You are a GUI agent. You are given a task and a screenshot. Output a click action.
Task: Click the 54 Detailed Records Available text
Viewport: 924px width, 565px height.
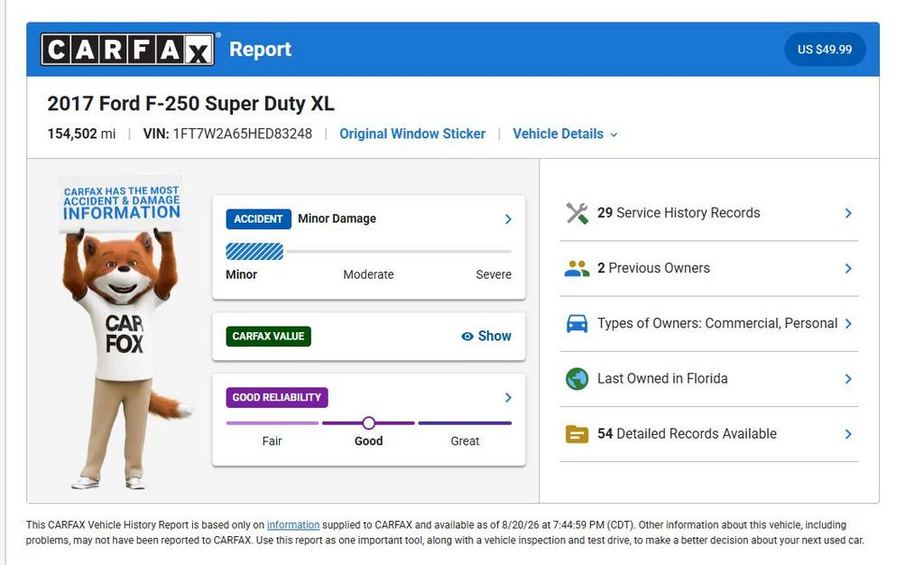(x=687, y=434)
